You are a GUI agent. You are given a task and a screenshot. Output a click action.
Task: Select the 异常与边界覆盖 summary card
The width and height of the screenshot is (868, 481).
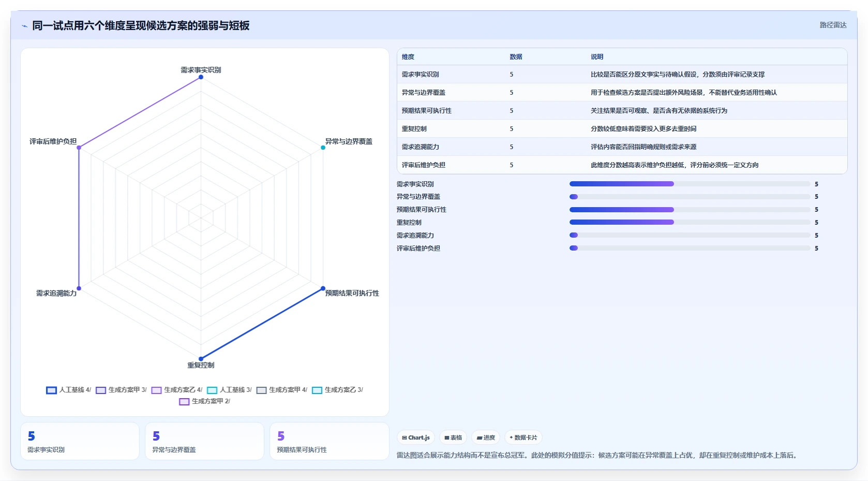pos(204,441)
